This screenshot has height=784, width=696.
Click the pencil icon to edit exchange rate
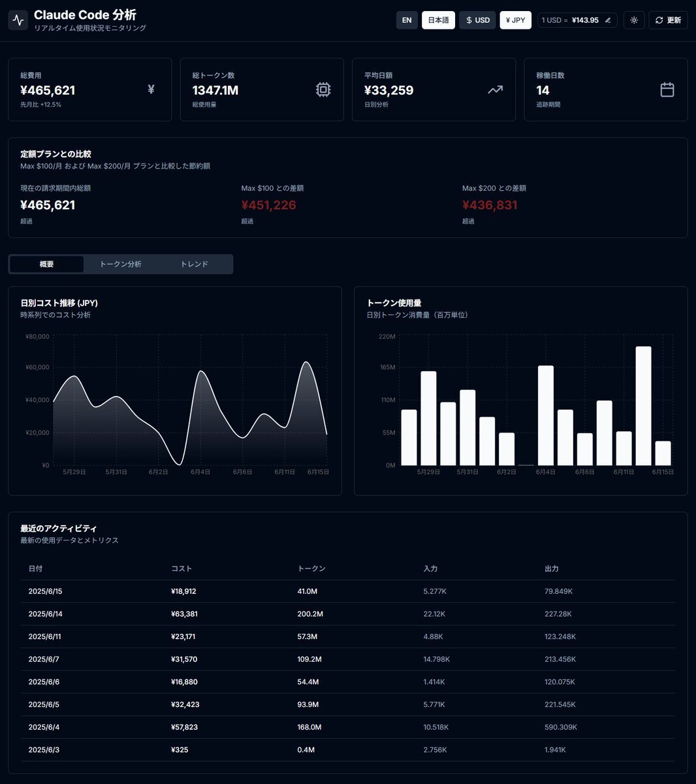point(608,20)
